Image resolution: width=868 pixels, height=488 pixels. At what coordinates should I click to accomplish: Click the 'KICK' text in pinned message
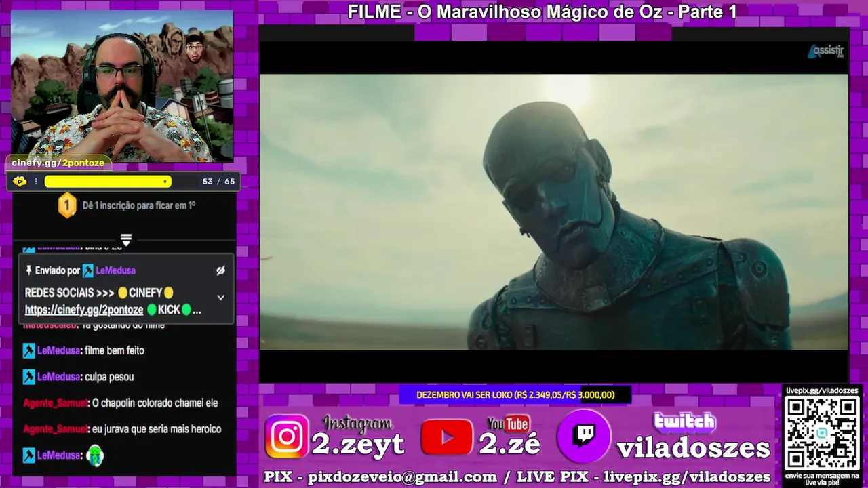coord(169,310)
